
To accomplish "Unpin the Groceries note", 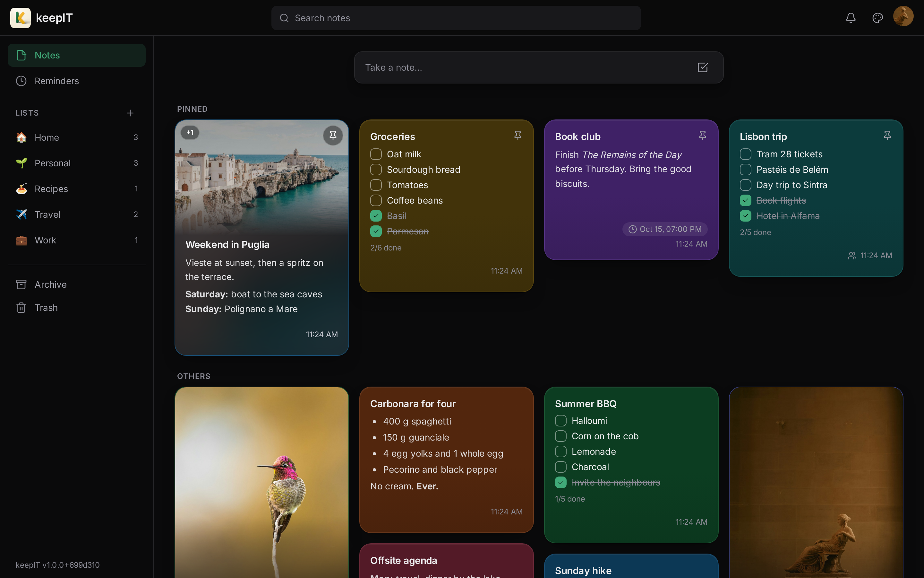I will [x=518, y=135].
